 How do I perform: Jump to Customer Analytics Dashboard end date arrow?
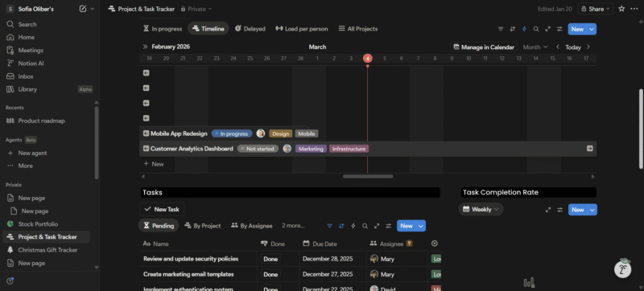click(x=590, y=149)
